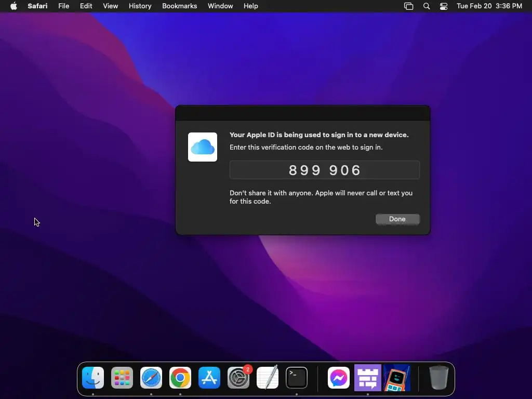Click Done in the Apple ID dialog
This screenshot has height=399, width=532.
click(397, 219)
